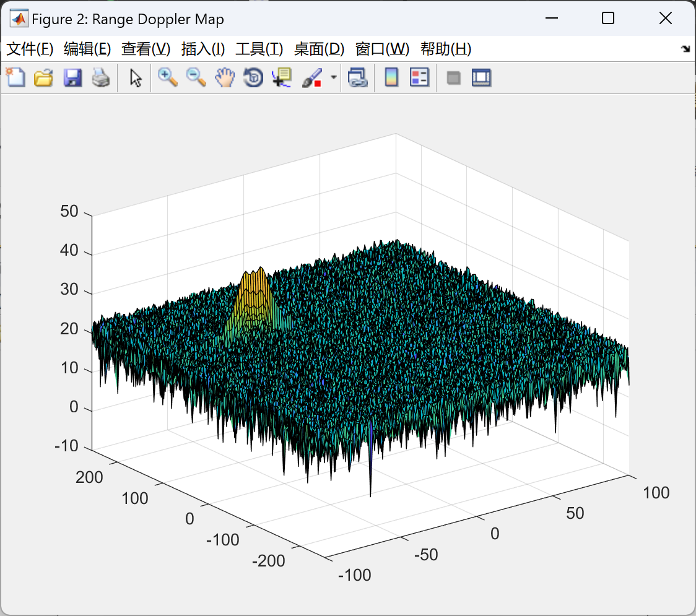Screen dimensions: 696x616
Task: Click the axis tick label 200
Action: pyautogui.click(x=89, y=477)
